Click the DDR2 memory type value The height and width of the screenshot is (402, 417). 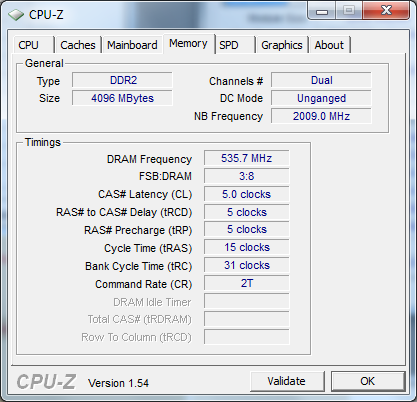coord(122,80)
